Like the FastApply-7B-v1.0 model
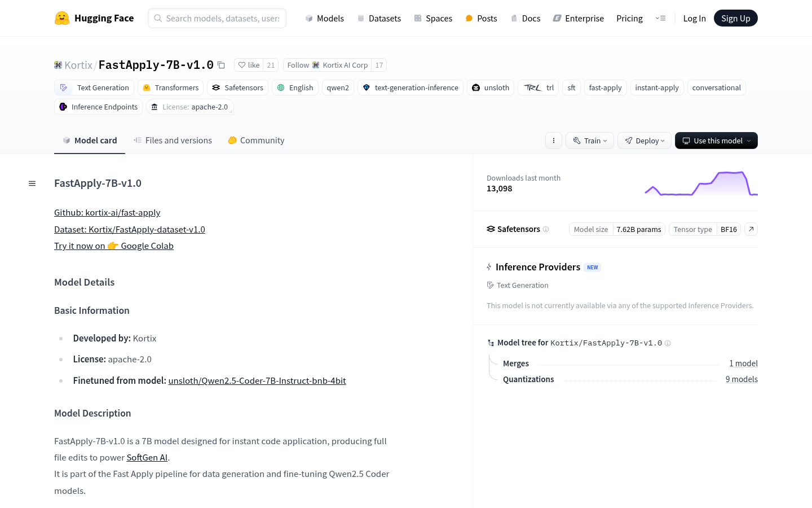The height and width of the screenshot is (508, 812). tap(249, 65)
